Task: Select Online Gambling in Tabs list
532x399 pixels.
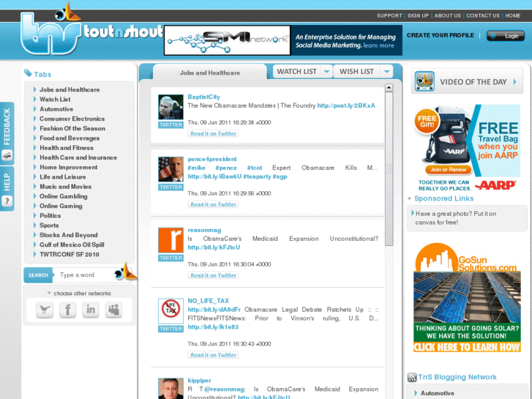Action: [63, 196]
